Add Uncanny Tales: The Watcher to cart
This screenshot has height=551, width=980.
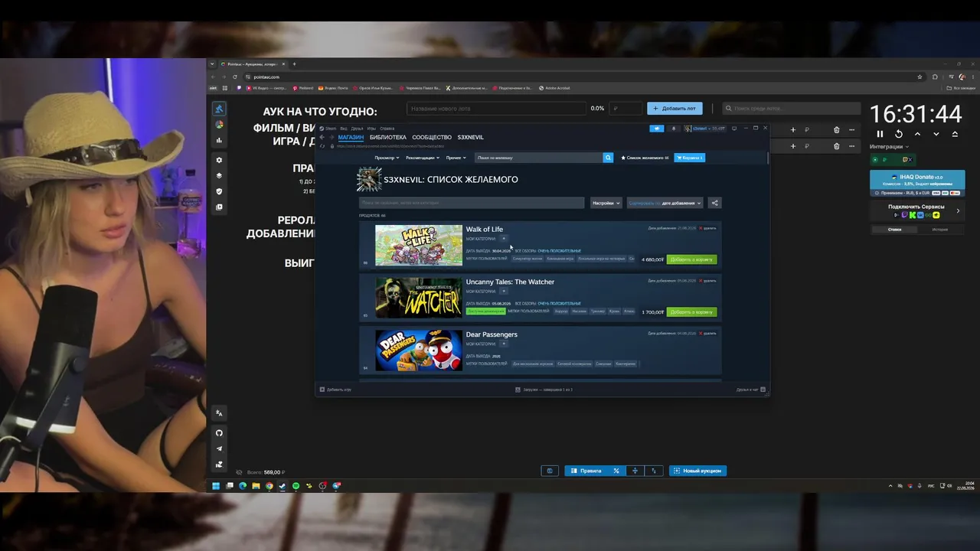point(692,312)
